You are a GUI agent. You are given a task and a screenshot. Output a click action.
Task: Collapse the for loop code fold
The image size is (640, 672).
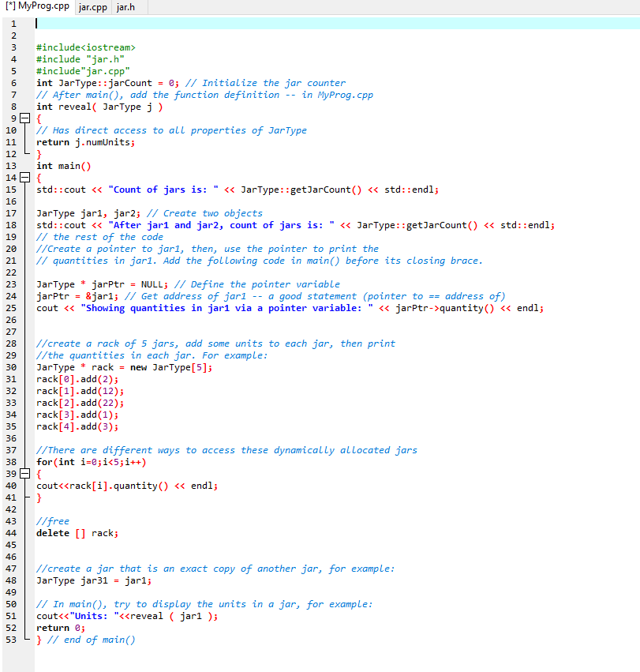(x=26, y=473)
